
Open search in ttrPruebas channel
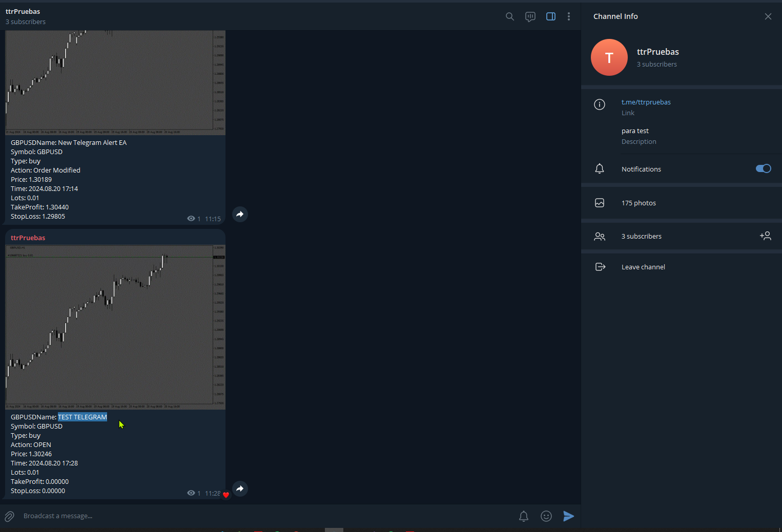pos(510,16)
